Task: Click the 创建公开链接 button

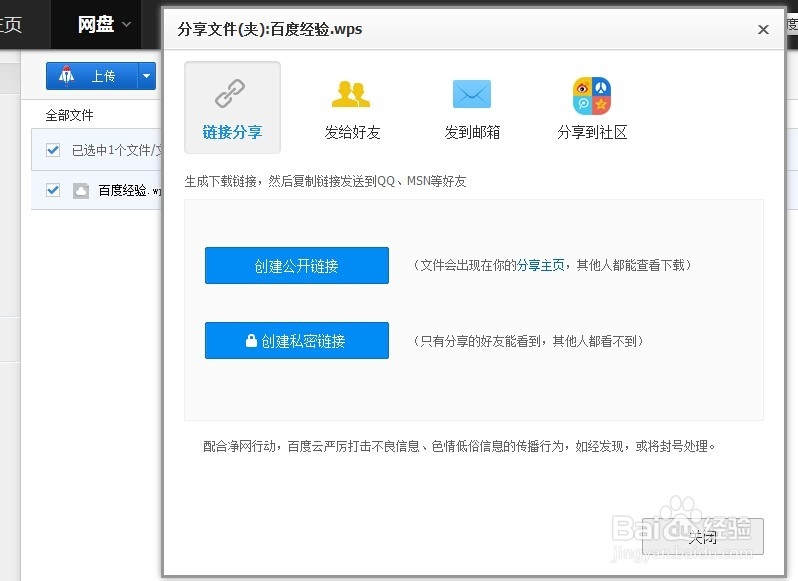Action: (x=297, y=266)
